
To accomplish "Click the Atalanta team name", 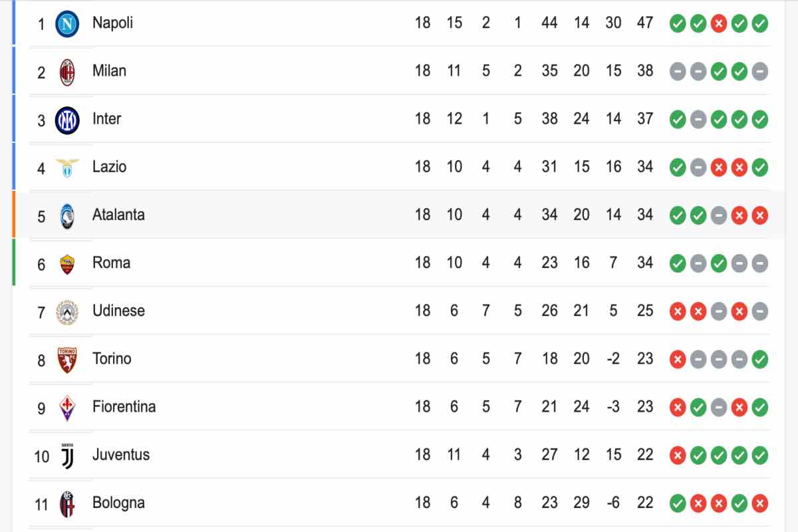I will click(118, 215).
